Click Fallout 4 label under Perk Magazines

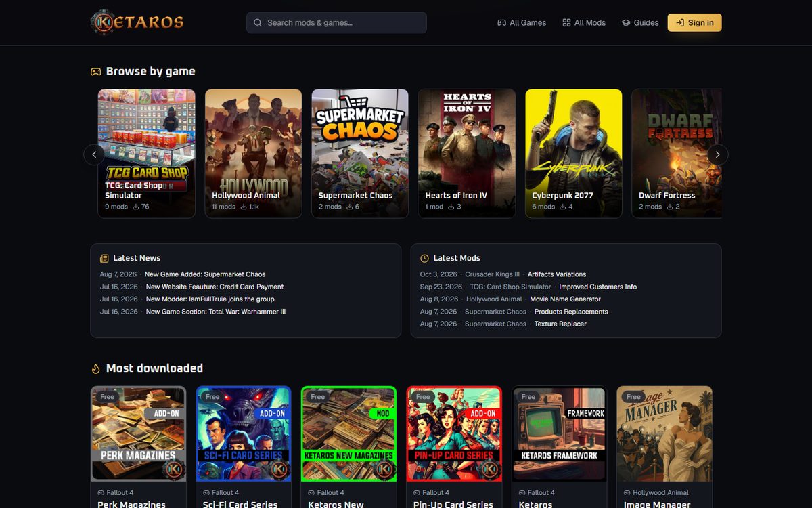120,492
